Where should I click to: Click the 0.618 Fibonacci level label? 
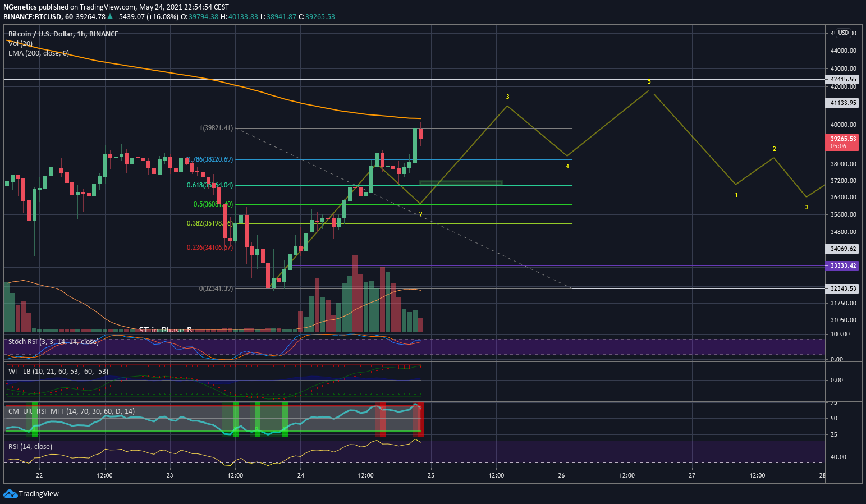click(x=210, y=185)
